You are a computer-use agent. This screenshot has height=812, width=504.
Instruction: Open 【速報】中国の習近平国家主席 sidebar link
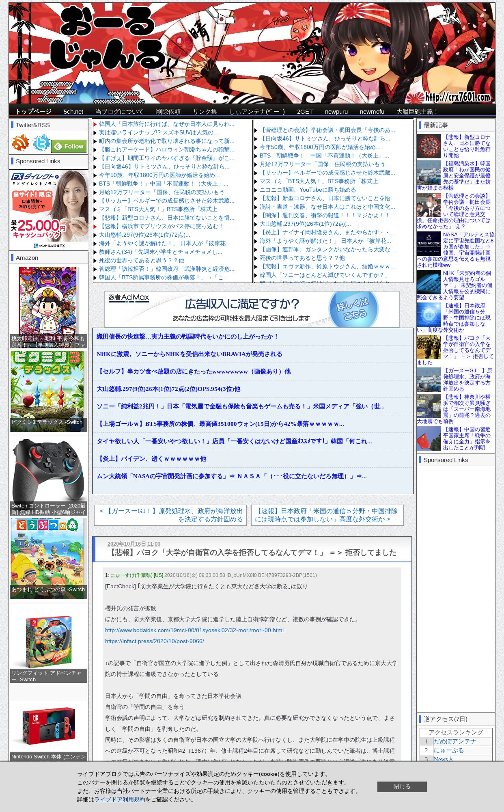467,438
